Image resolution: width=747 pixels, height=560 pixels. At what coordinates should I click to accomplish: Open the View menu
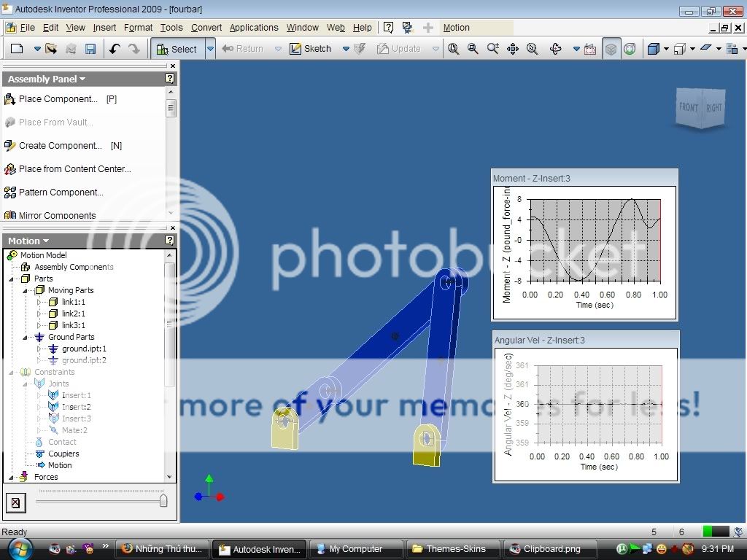tap(75, 28)
